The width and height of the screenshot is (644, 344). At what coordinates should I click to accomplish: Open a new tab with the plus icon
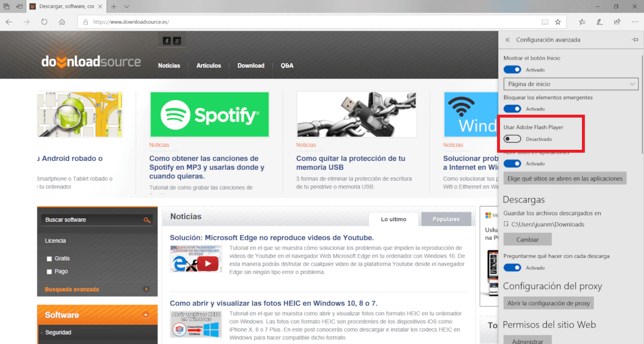click(114, 6)
